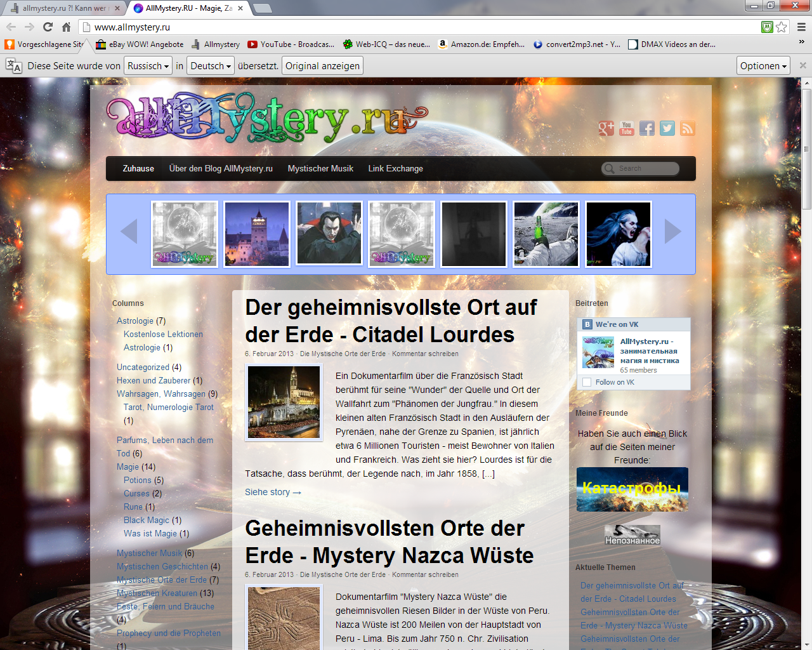The height and width of the screenshot is (650, 812).
Task: Click carousel right arrow
Action: (672, 231)
